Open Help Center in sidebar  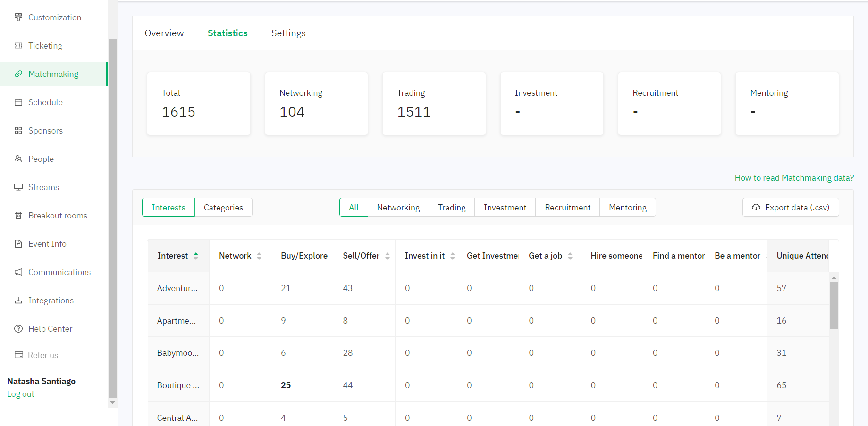coord(54,329)
